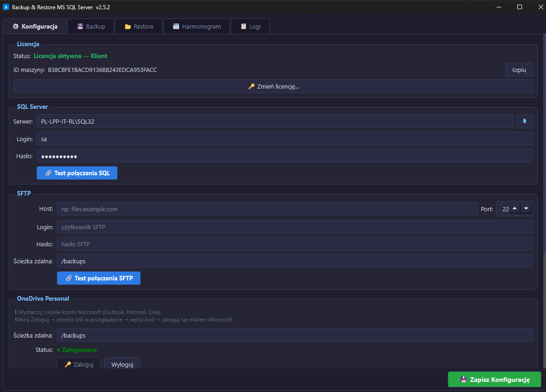This screenshot has height=392, width=546.
Task: Click the OneDrive Ścieżka zdalna field
Action: tap(294, 335)
